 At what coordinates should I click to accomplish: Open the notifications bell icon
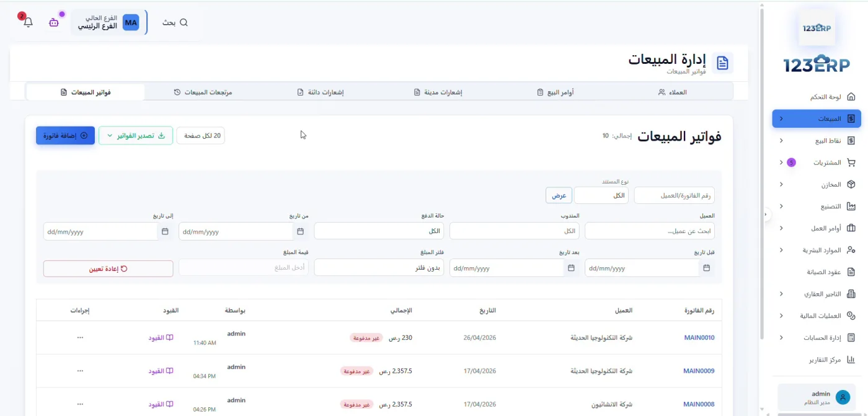tap(28, 22)
